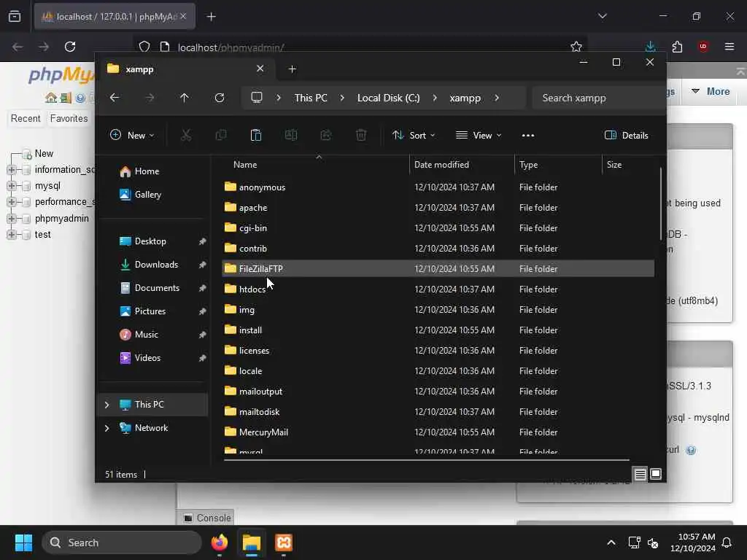Open Downloads in navigation pane

coord(155,264)
